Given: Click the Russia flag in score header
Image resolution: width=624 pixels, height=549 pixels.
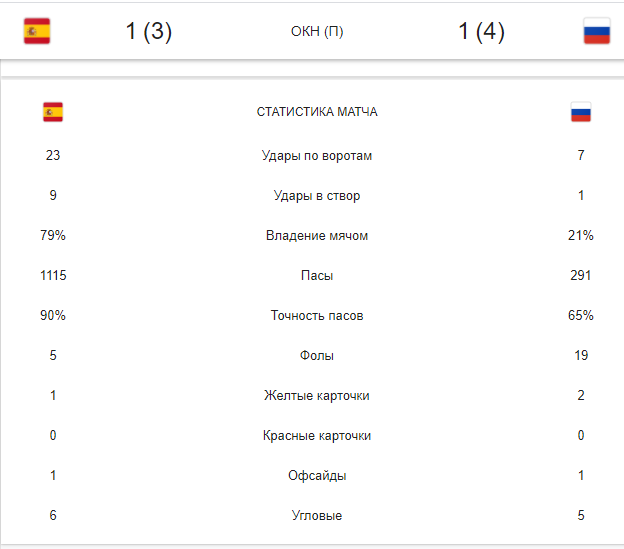Looking at the screenshot, I should click(597, 32).
